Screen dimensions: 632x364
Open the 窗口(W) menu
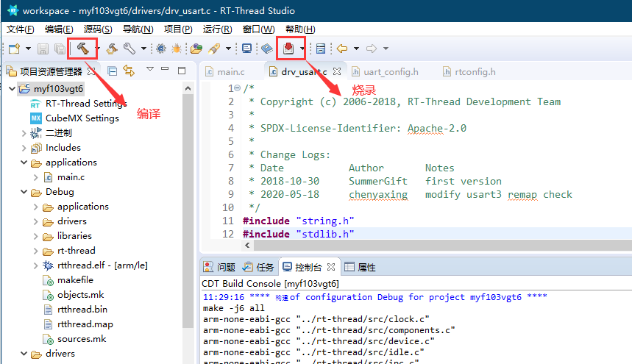click(x=258, y=29)
